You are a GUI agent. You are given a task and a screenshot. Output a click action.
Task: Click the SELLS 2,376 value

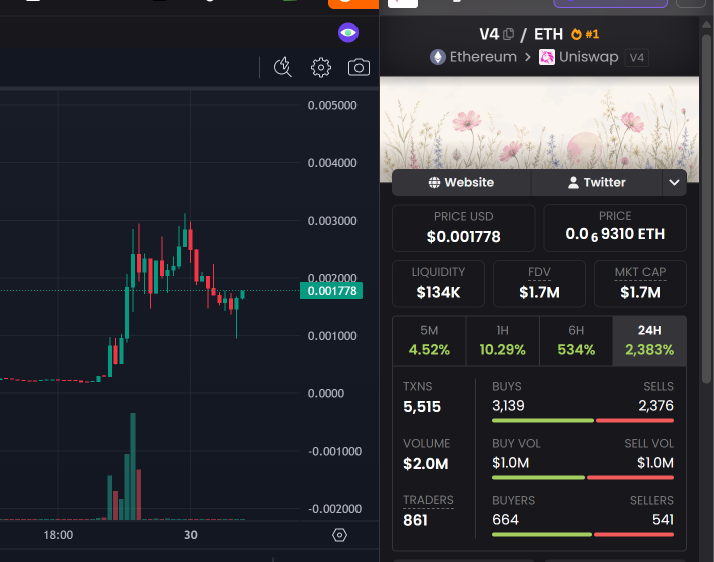656,406
